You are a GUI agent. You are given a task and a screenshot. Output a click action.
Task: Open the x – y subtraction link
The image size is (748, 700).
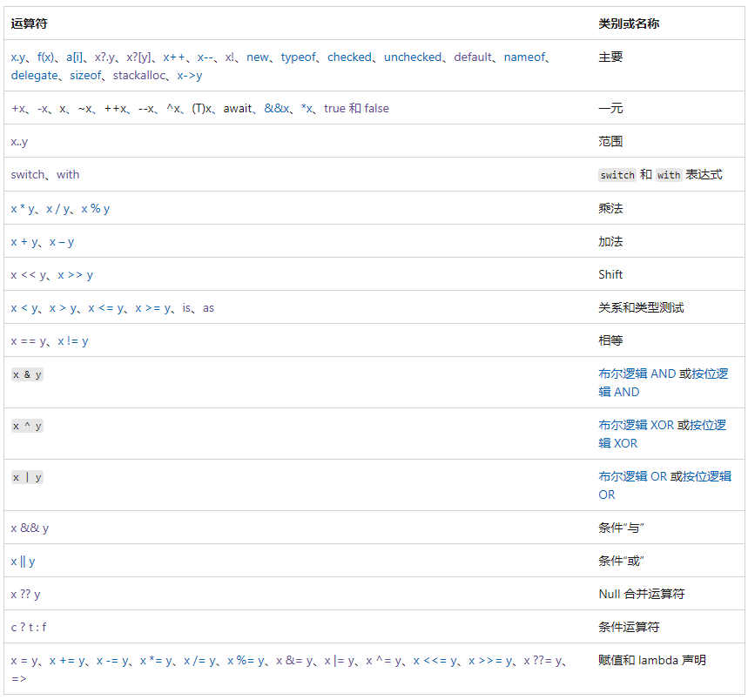[62, 242]
